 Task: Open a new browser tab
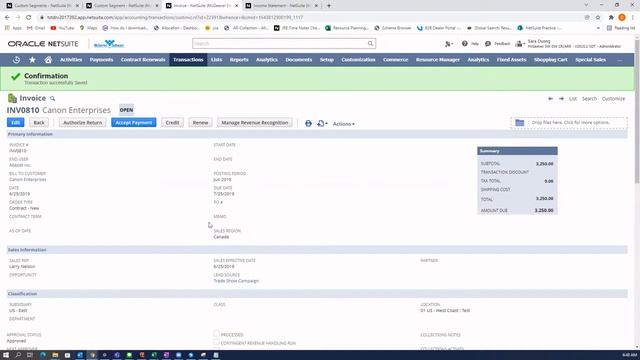coord(329,6)
